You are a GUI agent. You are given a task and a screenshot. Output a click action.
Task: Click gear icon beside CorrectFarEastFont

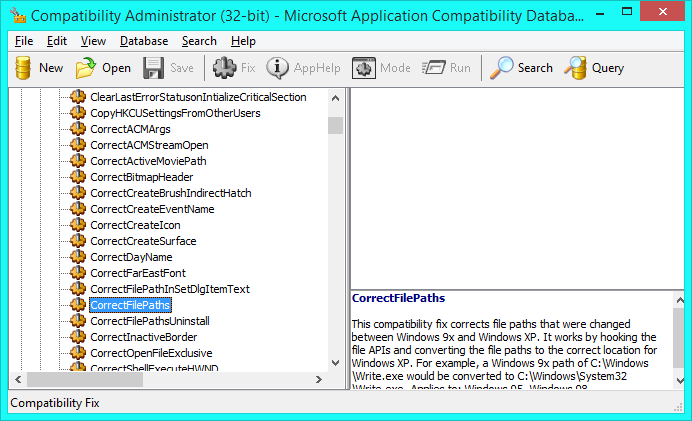click(x=78, y=273)
